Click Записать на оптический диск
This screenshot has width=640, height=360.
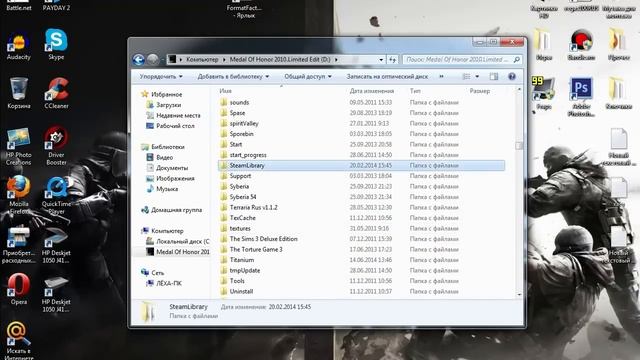click(x=387, y=76)
